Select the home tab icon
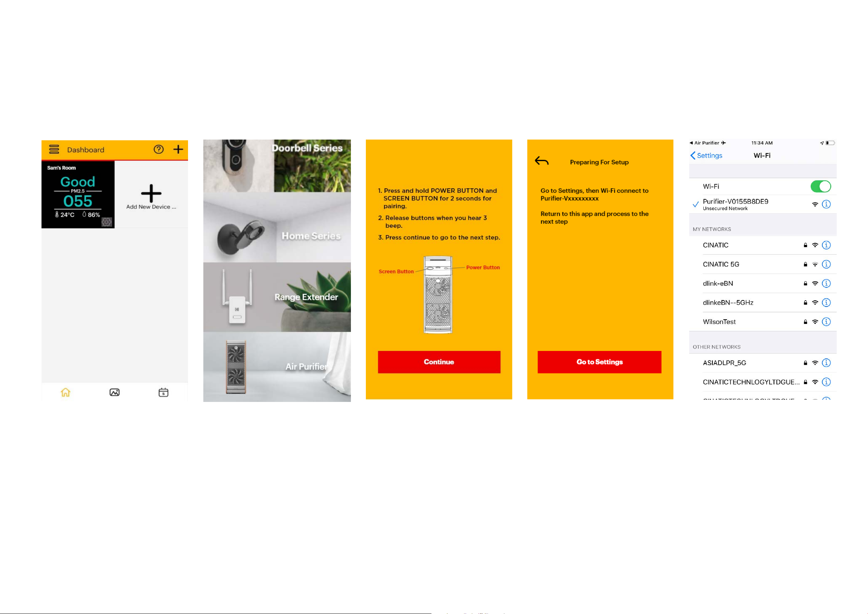868x614 pixels. point(65,392)
